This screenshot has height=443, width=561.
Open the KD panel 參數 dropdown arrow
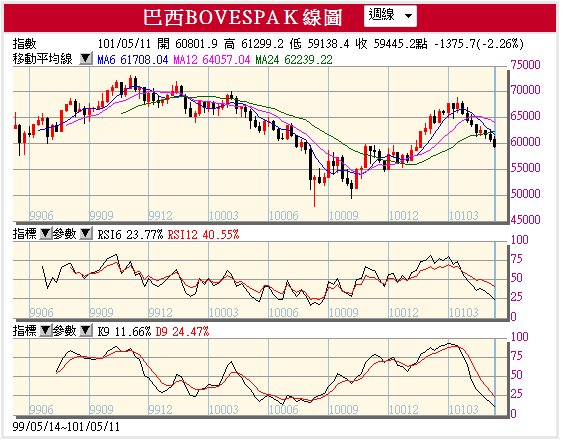click(x=86, y=331)
